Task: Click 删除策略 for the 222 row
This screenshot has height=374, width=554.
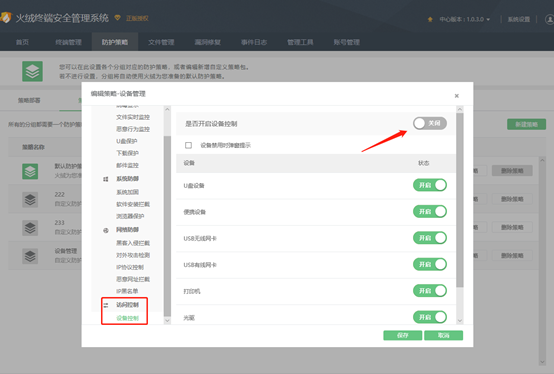Action: point(512,199)
